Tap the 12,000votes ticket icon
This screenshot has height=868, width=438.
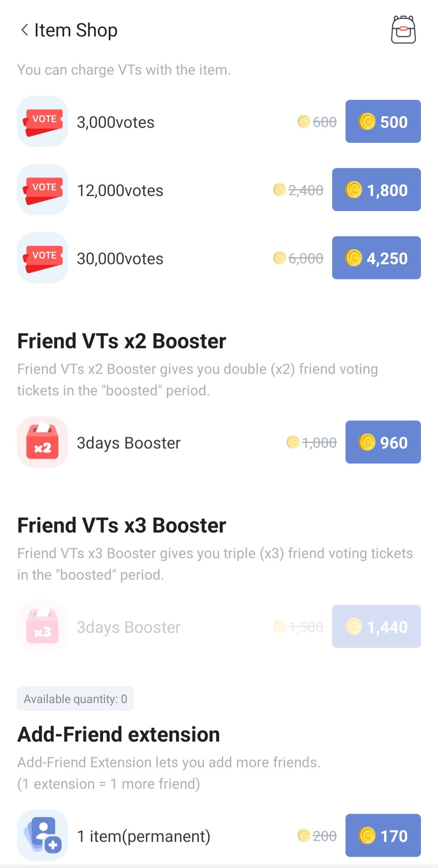[x=43, y=190]
